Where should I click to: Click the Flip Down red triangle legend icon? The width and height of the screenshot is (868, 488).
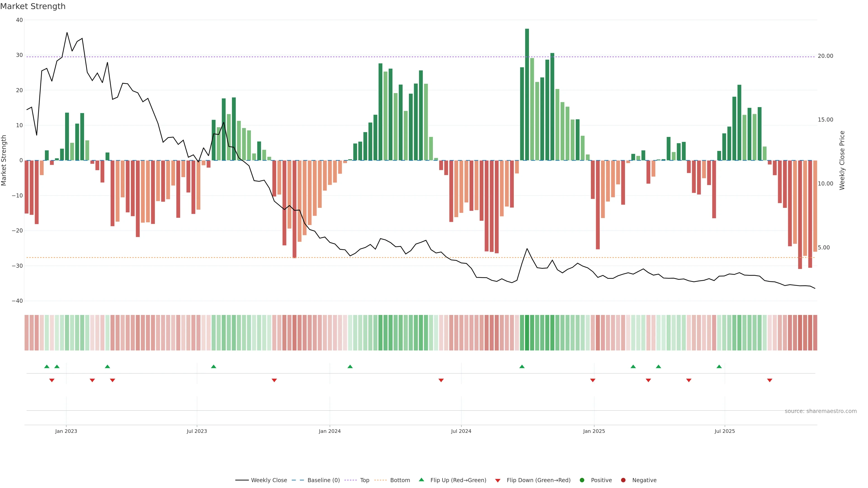click(497, 481)
